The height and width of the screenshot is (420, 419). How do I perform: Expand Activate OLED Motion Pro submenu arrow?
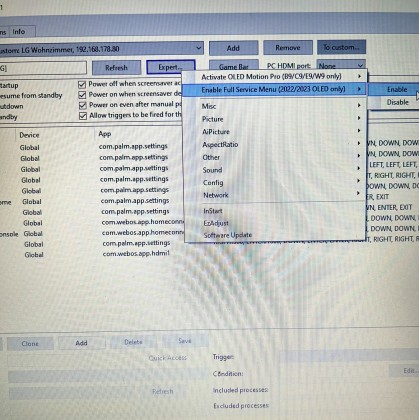(359, 76)
